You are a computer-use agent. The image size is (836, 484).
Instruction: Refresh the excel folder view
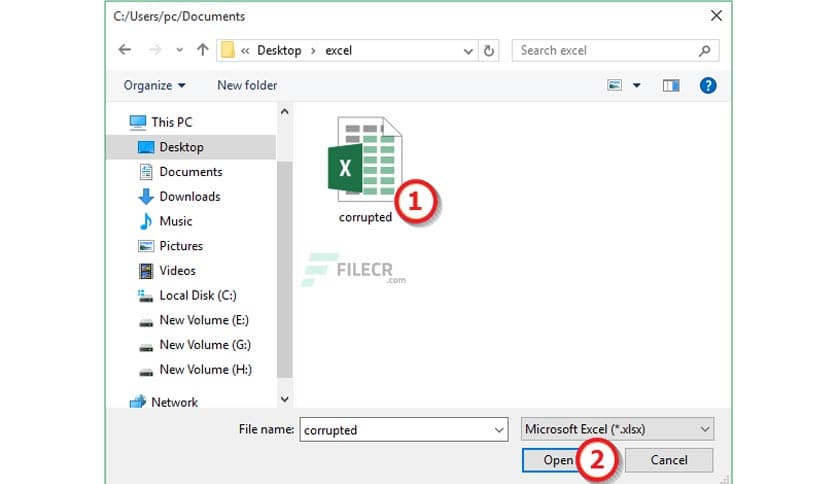(x=489, y=51)
